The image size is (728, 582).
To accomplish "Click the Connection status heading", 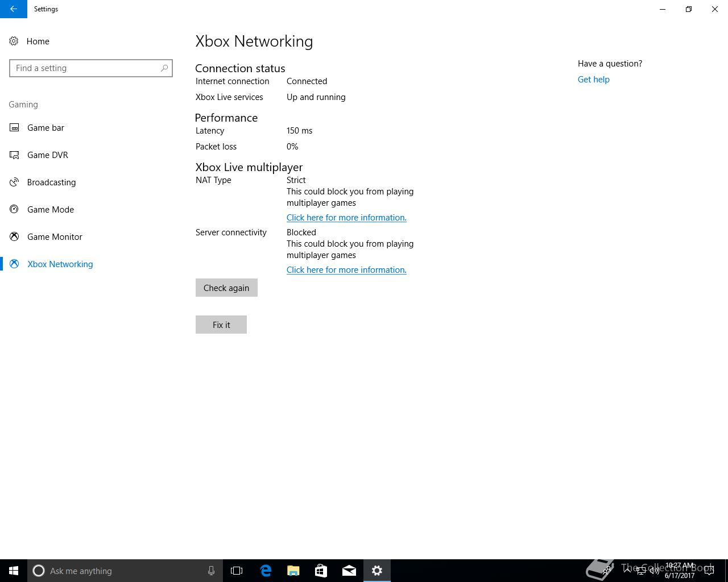I will click(240, 68).
